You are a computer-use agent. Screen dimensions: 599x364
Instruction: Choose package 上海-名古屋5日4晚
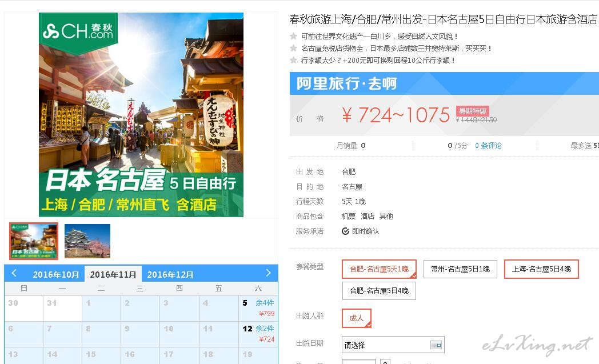(x=541, y=269)
